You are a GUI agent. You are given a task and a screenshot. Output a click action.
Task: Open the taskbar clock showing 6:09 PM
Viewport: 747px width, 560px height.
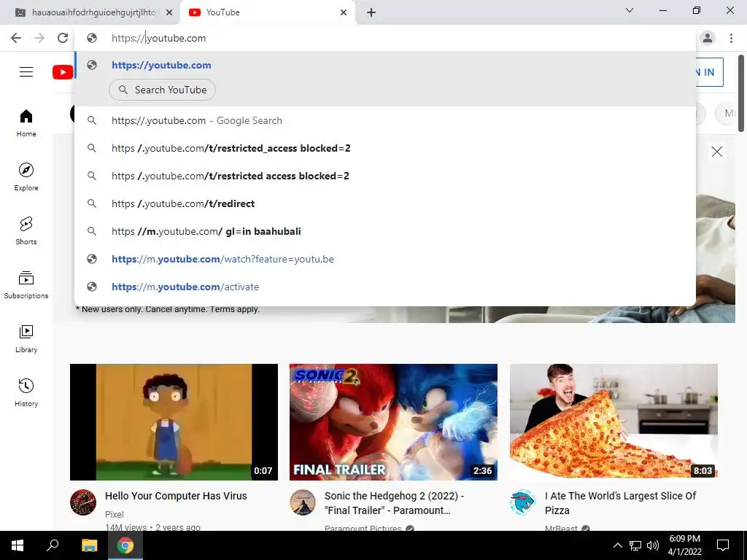pos(684,545)
